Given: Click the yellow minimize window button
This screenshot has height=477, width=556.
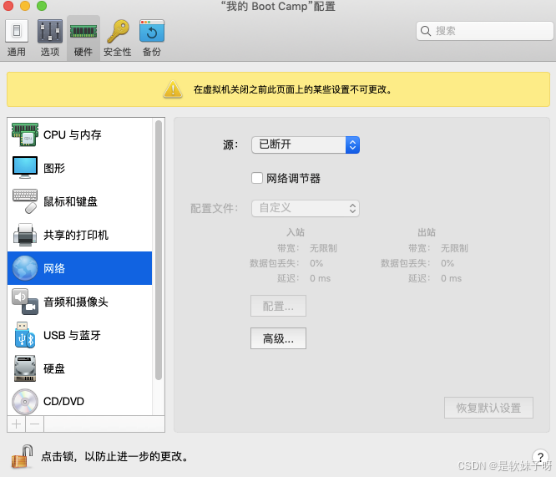Looking at the screenshot, I should 25,6.
